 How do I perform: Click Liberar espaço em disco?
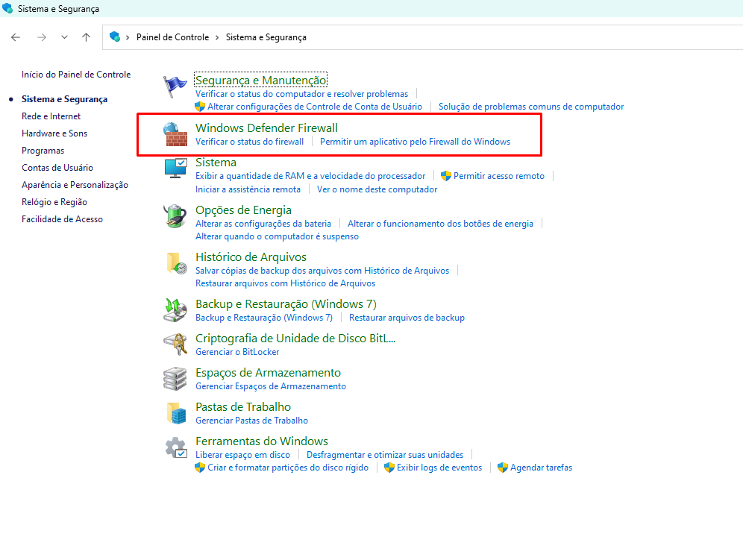tap(242, 455)
